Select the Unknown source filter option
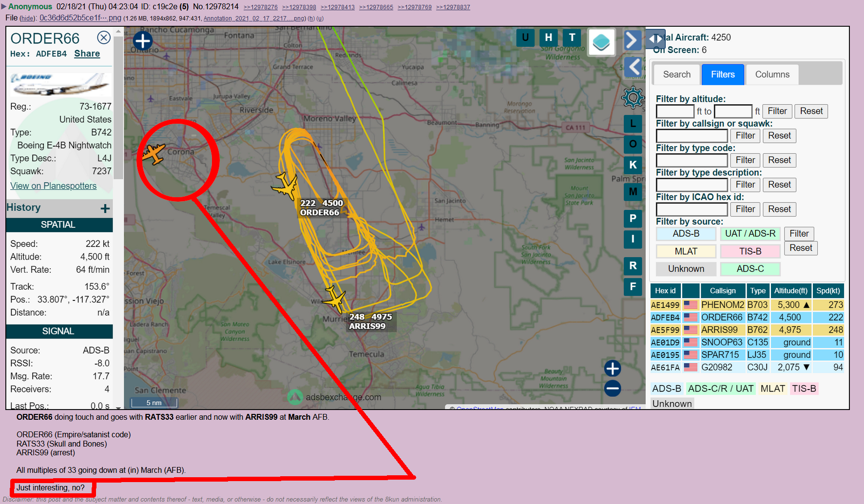The image size is (864, 504). click(x=686, y=269)
